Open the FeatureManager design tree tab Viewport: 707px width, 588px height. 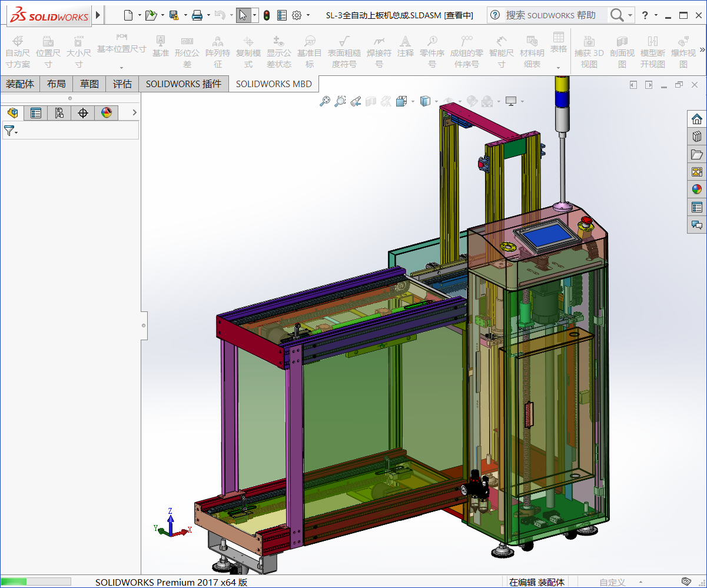(x=12, y=113)
